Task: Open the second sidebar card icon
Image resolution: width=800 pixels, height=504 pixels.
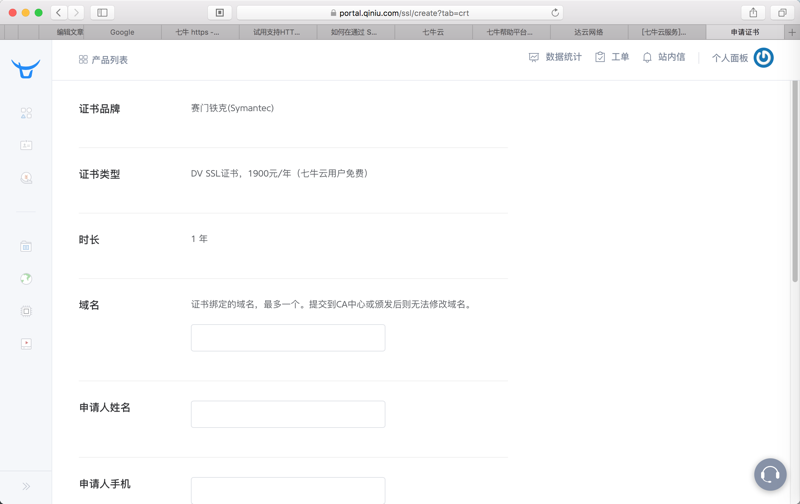Action: tap(26, 145)
